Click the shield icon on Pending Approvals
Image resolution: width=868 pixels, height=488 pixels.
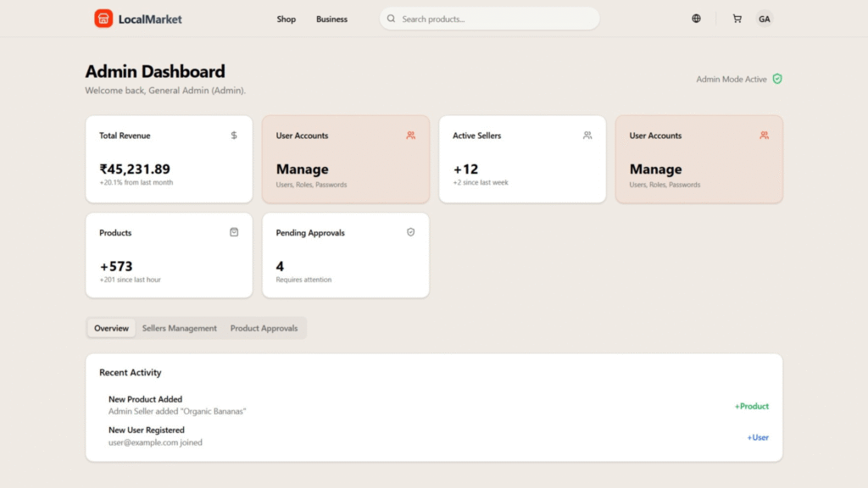(411, 232)
